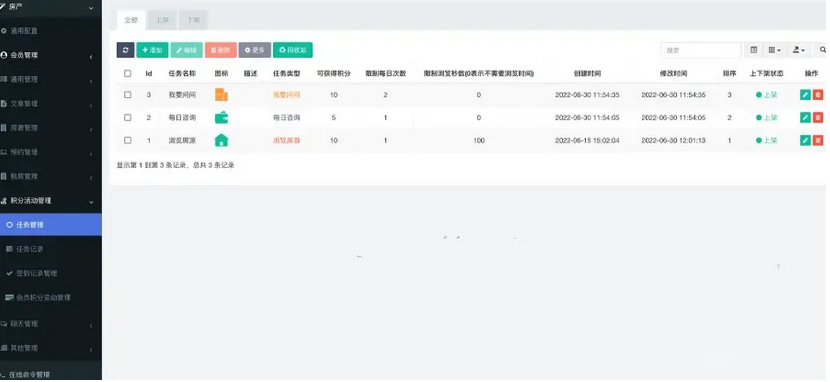The height and width of the screenshot is (382, 830).
Task: Click the document icon beside 文章管理
Action: (x=4, y=104)
